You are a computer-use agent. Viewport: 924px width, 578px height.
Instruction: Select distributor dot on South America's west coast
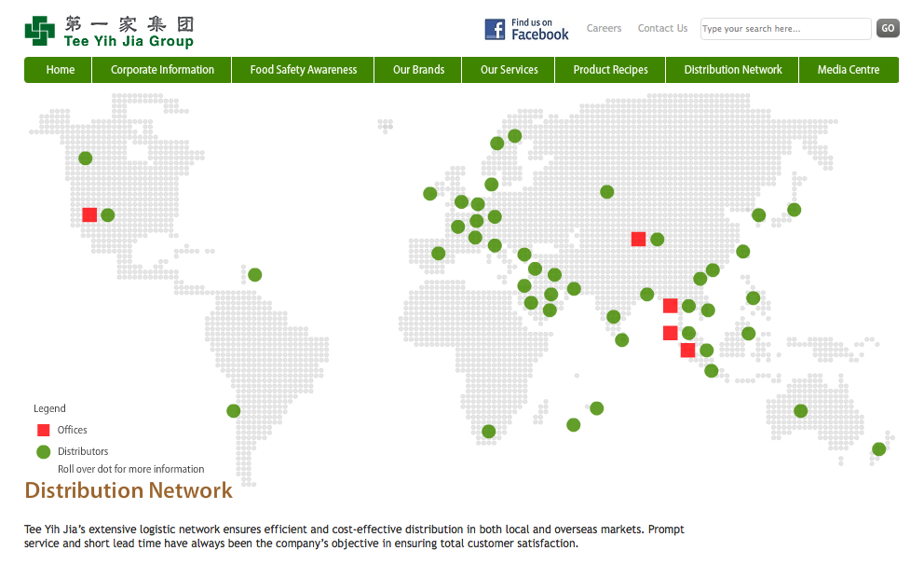click(x=233, y=411)
